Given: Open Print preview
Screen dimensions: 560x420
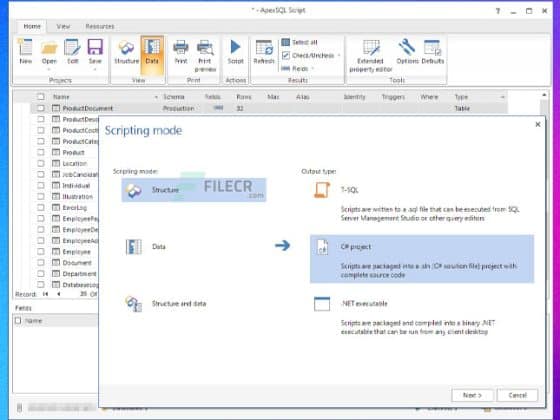Looking at the screenshot, I should (205, 55).
